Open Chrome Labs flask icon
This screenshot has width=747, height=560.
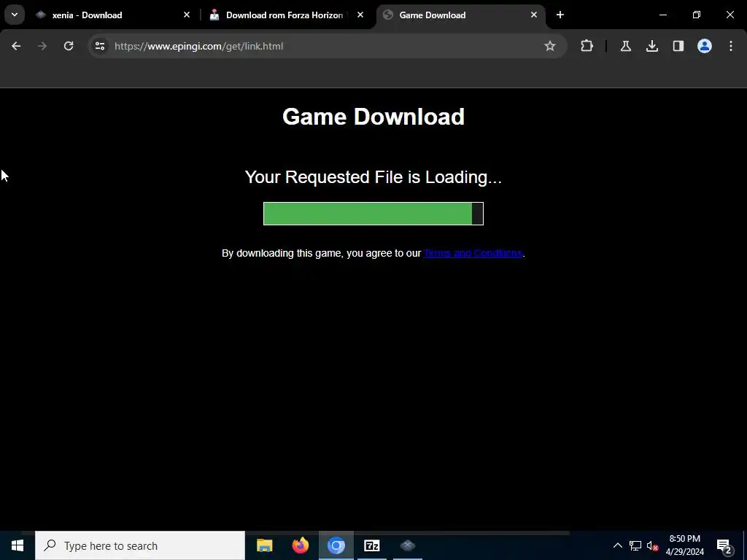click(x=625, y=46)
